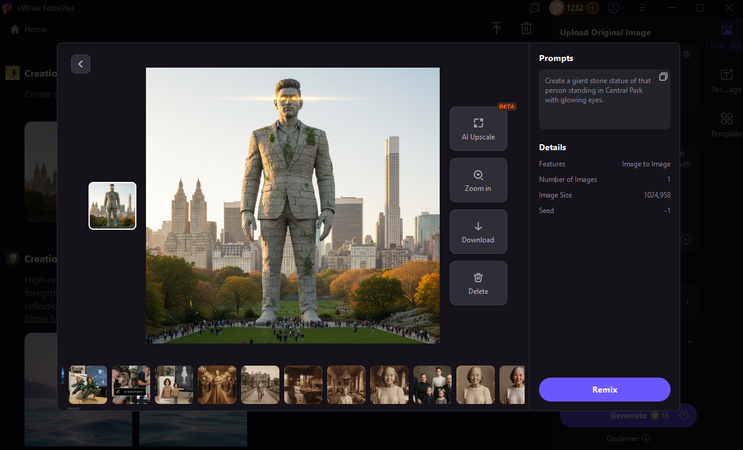Select the sepia ornate hall thumbnail
The width and height of the screenshot is (743, 450).
[346, 385]
